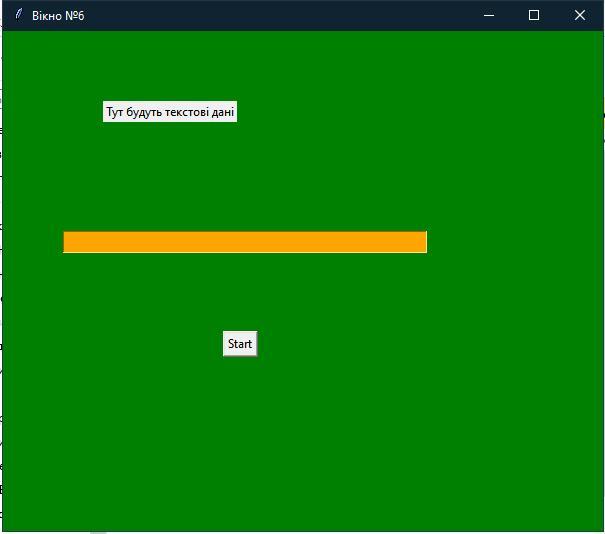Focus the orange text entry field
Screen dimensions: 605x534
coord(245,242)
